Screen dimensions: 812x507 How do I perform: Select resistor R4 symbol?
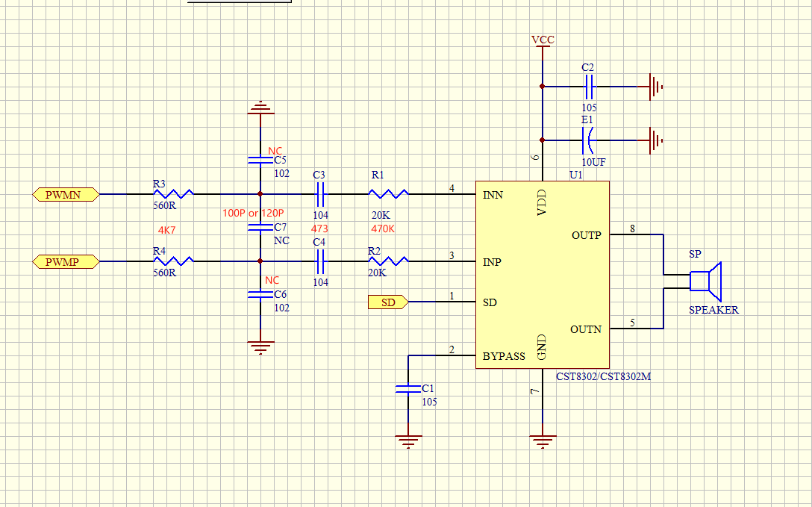174,261
